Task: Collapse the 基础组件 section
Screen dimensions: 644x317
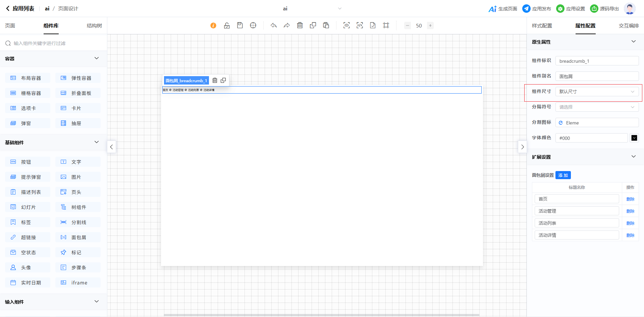Action: [97, 142]
